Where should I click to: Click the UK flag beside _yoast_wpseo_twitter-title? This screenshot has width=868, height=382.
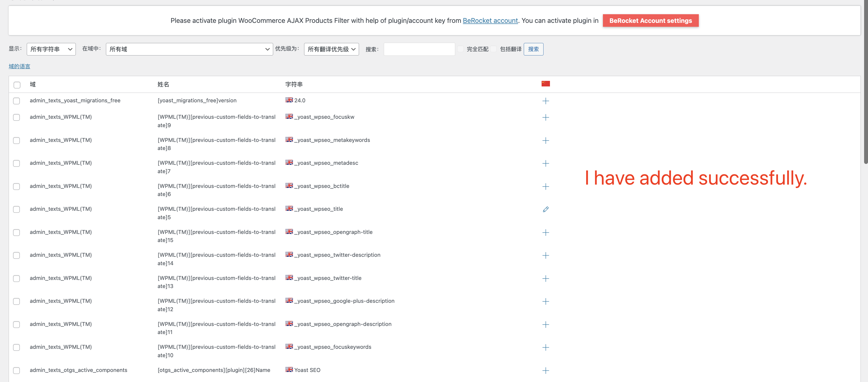tap(289, 277)
